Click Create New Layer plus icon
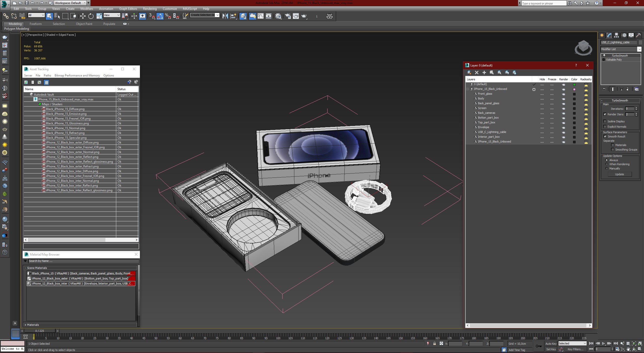 [484, 73]
